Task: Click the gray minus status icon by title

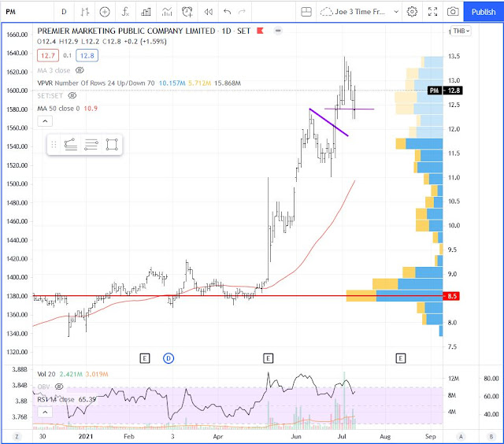Action: [278, 31]
